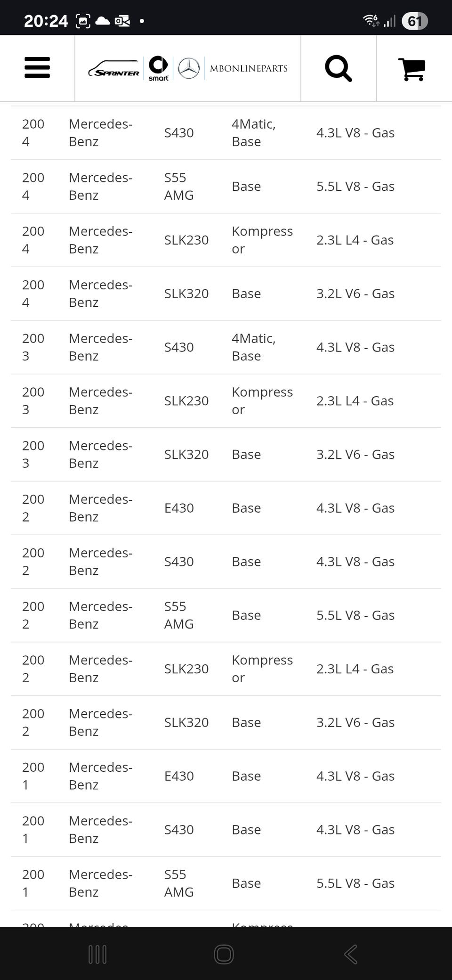
Task: Tap the search magnifier icon
Action: click(338, 68)
